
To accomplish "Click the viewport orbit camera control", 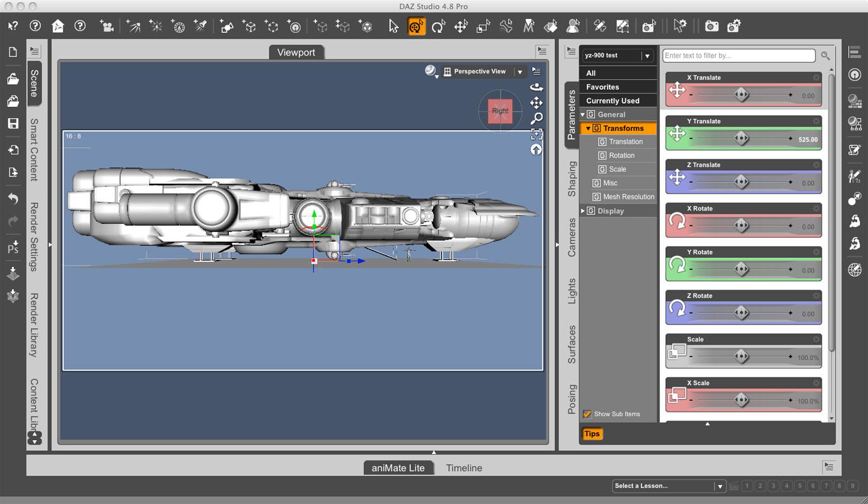I will coord(536,87).
